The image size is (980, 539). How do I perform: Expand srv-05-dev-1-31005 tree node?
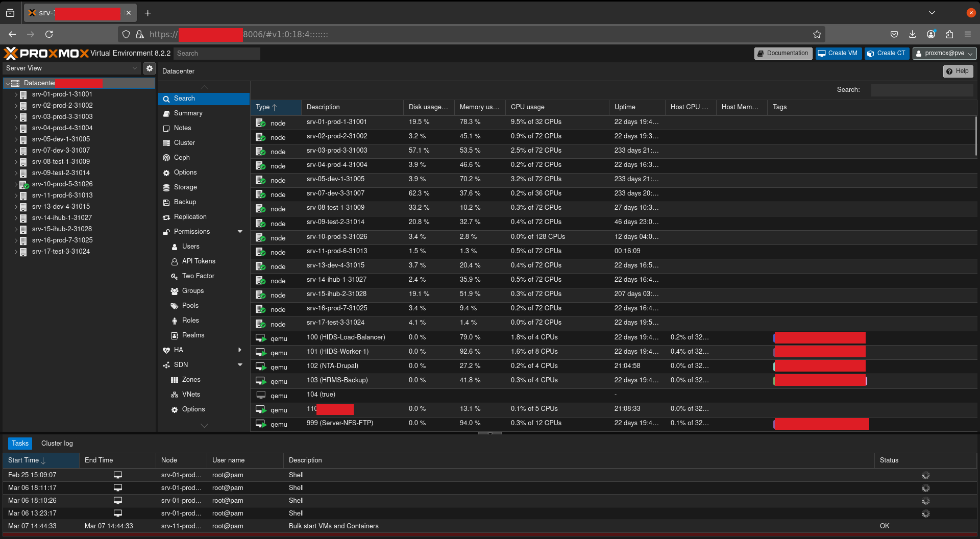click(16, 140)
